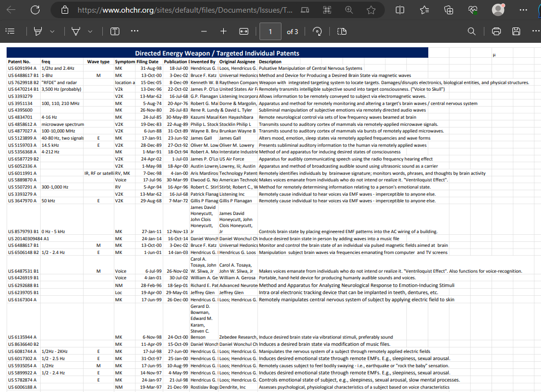Select patent cell 'US 4858612 A'
The height and width of the screenshot is (392, 541).
(x=22, y=124)
